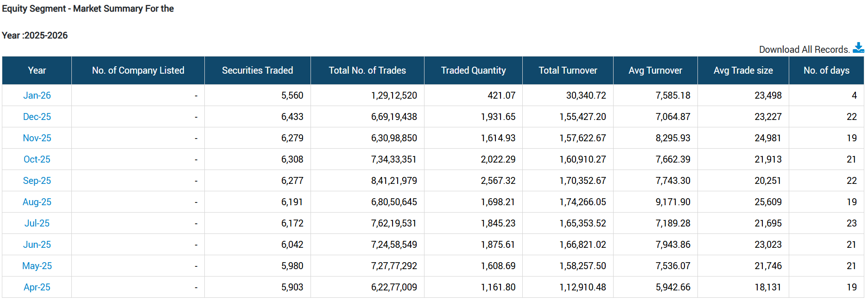Click the download all records icon
Image resolution: width=868 pixels, height=302 pixels.
858,48
